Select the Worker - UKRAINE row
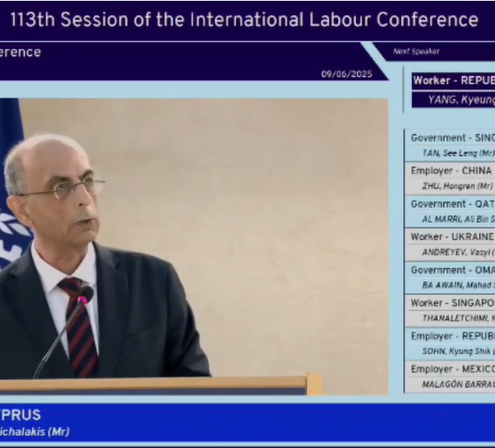The height and width of the screenshot is (448, 495). coord(450,237)
